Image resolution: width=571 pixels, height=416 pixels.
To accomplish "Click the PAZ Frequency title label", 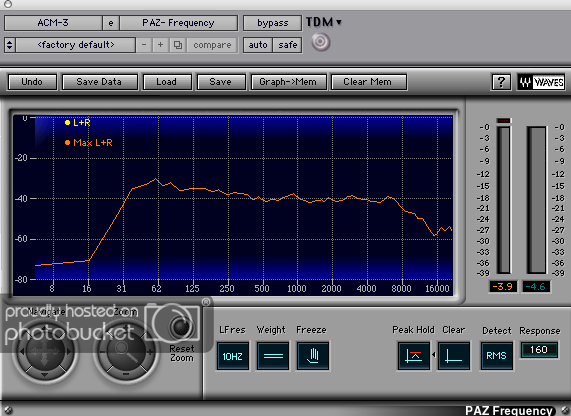I will coord(509,411).
